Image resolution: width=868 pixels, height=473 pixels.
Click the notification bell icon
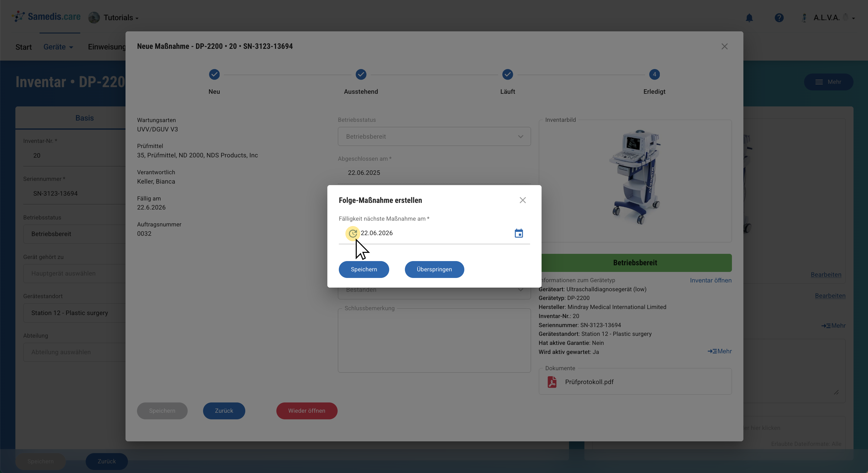749,17
